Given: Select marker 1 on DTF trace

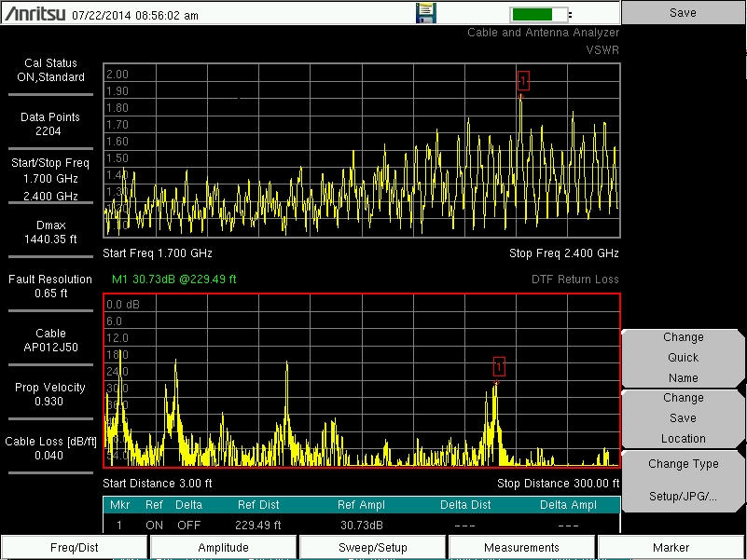Looking at the screenshot, I should [x=499, y=365].
